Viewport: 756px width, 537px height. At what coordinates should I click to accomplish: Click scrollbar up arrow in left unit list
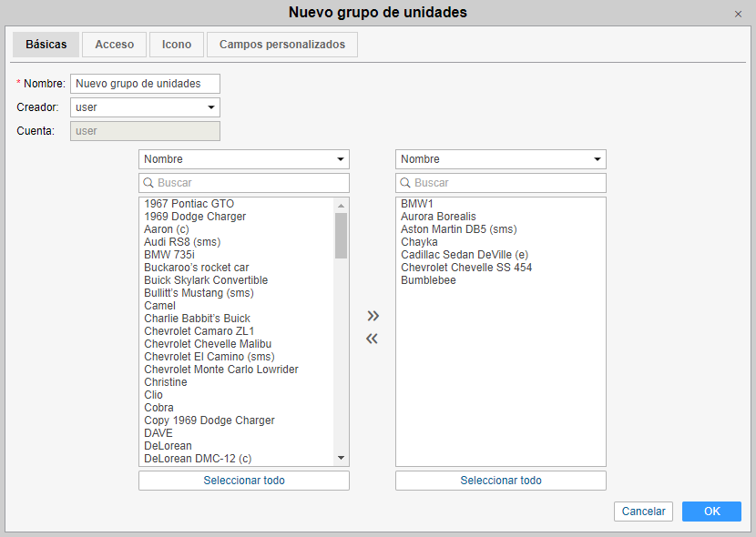tap(342, 205)
